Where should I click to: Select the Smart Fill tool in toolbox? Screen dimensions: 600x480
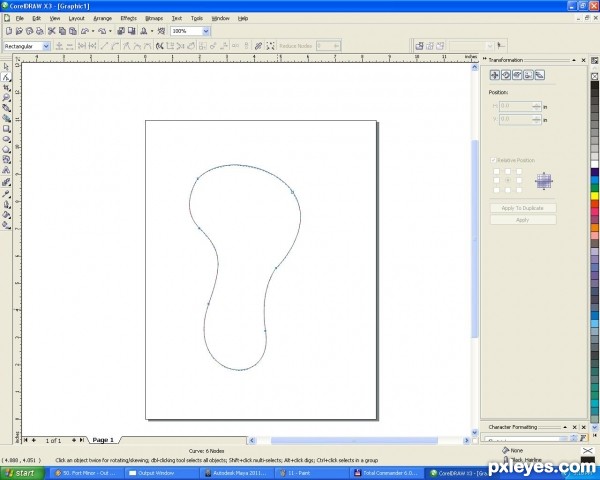point(6,118)
